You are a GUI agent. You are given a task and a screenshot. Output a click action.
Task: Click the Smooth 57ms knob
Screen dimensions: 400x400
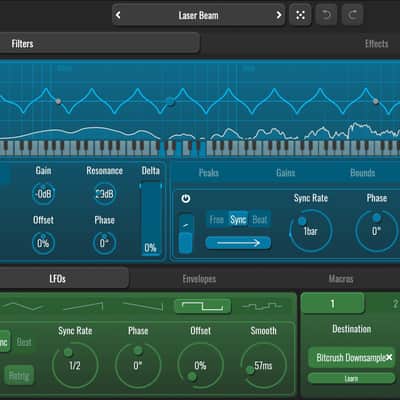(x=263, y=365)
